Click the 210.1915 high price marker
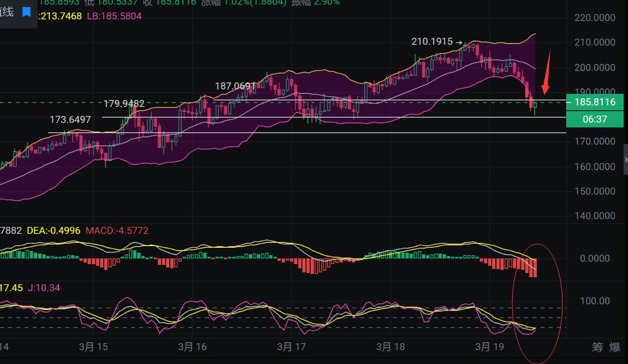Viewport: 628px width, 364px height. point(432,41)
